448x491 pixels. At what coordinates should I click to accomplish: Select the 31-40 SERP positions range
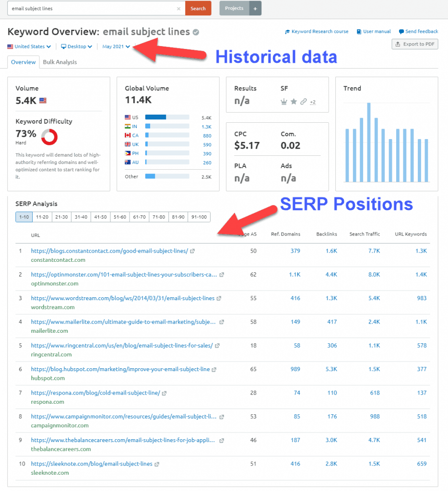point(81,217)
